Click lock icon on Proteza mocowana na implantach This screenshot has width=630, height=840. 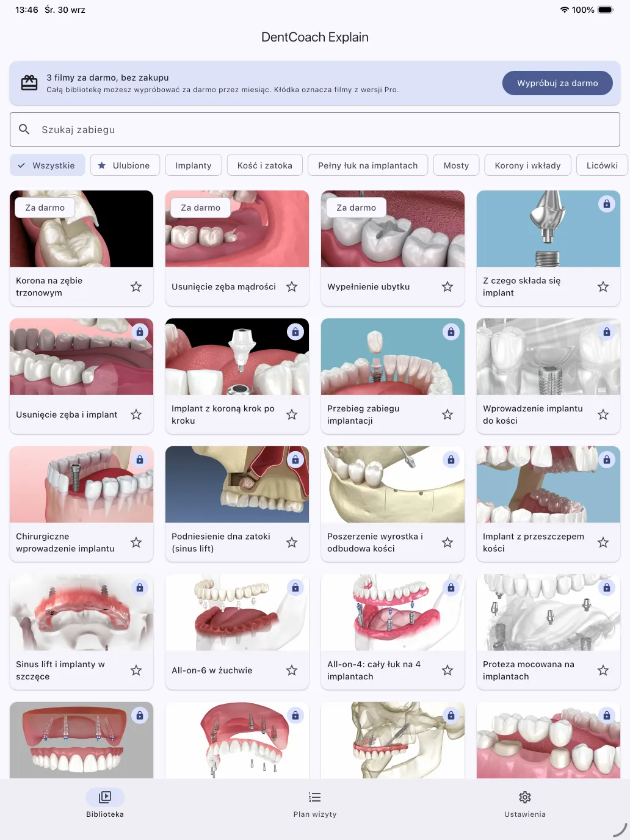click(x=607, y=587)
